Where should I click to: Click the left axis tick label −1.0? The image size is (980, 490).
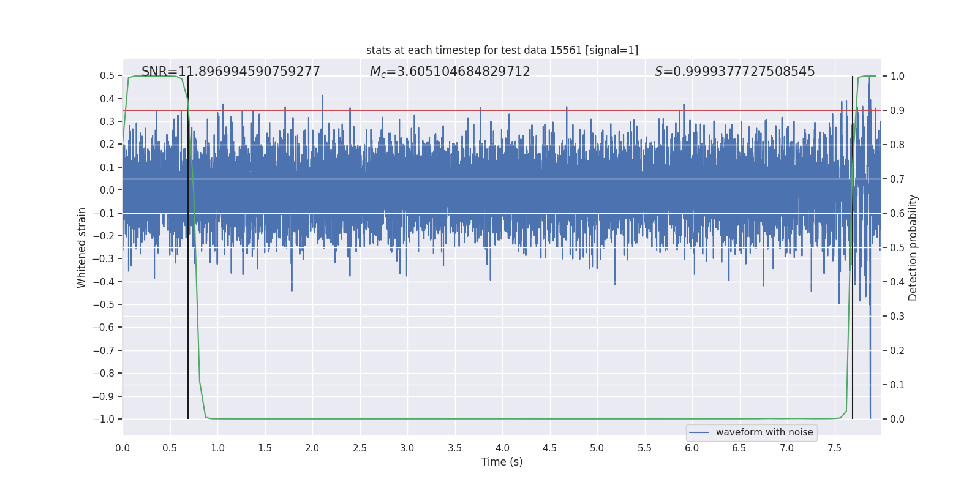[104, 419]
